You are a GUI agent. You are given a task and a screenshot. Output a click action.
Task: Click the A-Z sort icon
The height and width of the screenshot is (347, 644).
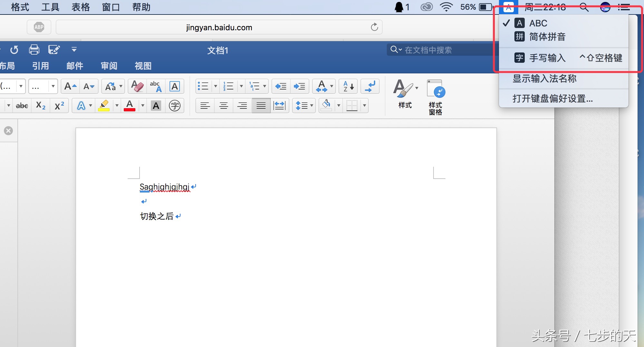tap(348, 86)
